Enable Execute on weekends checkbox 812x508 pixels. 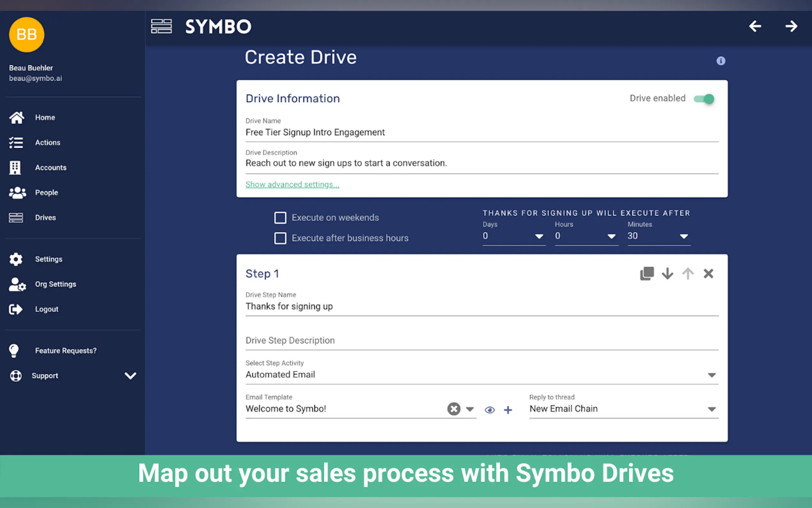280,218
